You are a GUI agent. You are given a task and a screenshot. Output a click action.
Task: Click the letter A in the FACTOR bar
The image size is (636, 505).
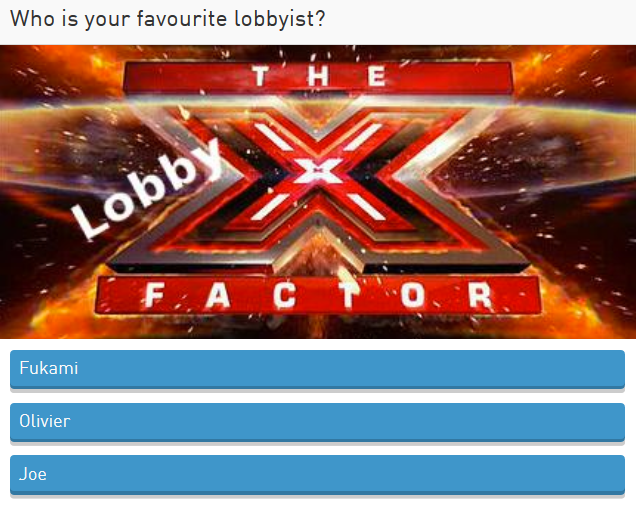click(218, 295)
